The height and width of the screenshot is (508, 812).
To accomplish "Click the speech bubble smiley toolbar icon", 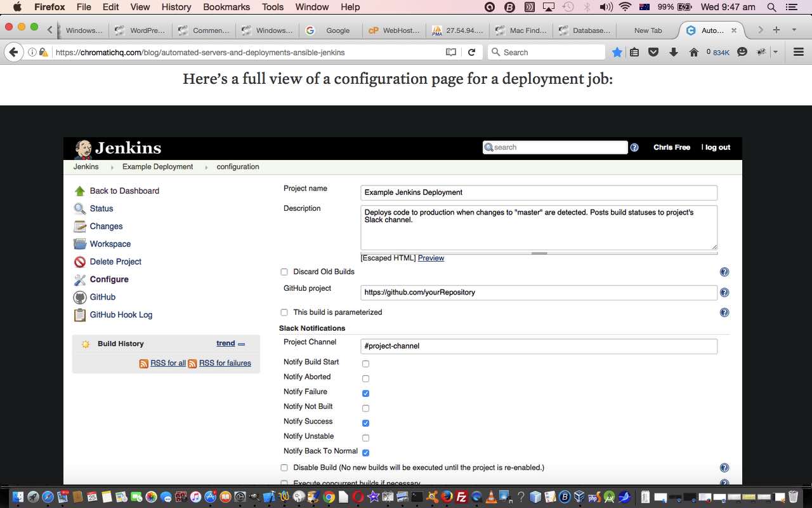I will [x=742, y=52].
